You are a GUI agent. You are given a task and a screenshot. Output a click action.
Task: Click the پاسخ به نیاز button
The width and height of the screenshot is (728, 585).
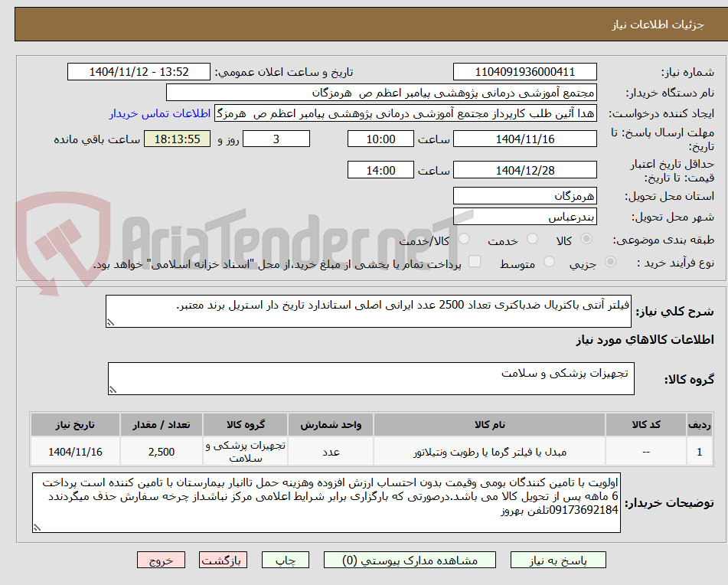pyautogui.click(x=558, y=560)
